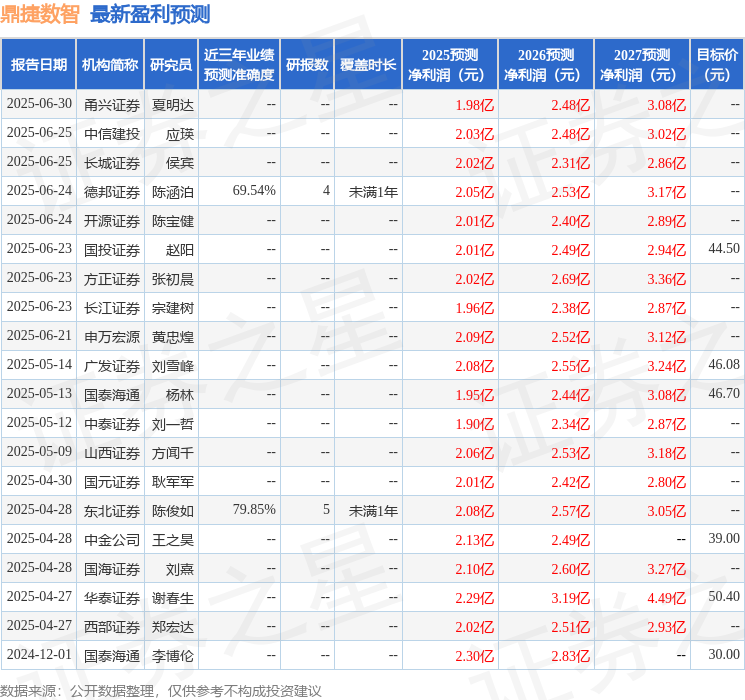Click 2.83亿 in 李博伦 row
The height and width of the screenshot is (700, 745).
point(570,656)
